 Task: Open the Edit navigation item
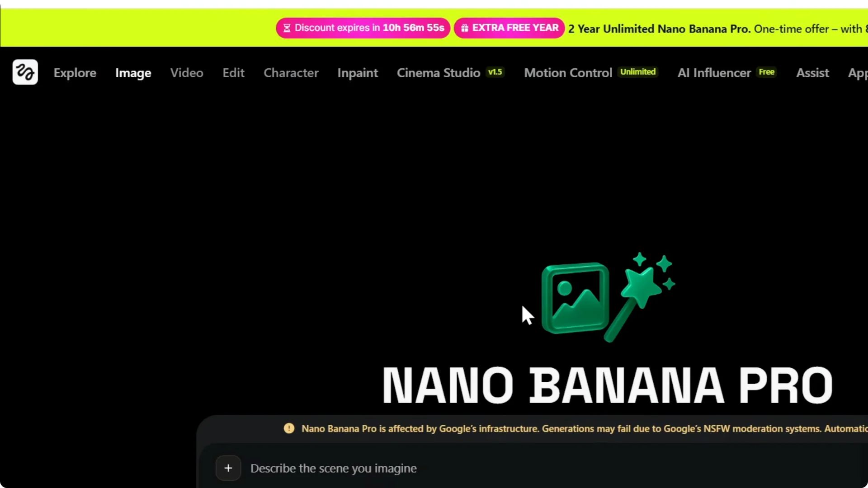click(x=233, y=73)
